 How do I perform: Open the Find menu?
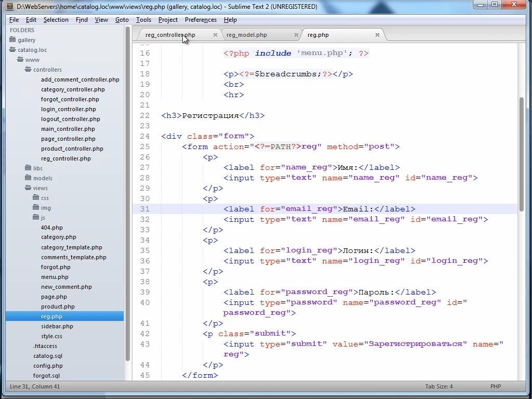[82, 20]
